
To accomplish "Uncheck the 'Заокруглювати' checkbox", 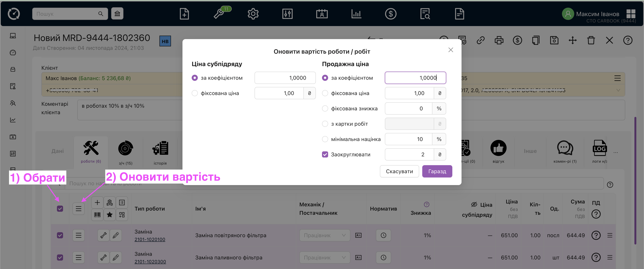I will tap(325, 154).
